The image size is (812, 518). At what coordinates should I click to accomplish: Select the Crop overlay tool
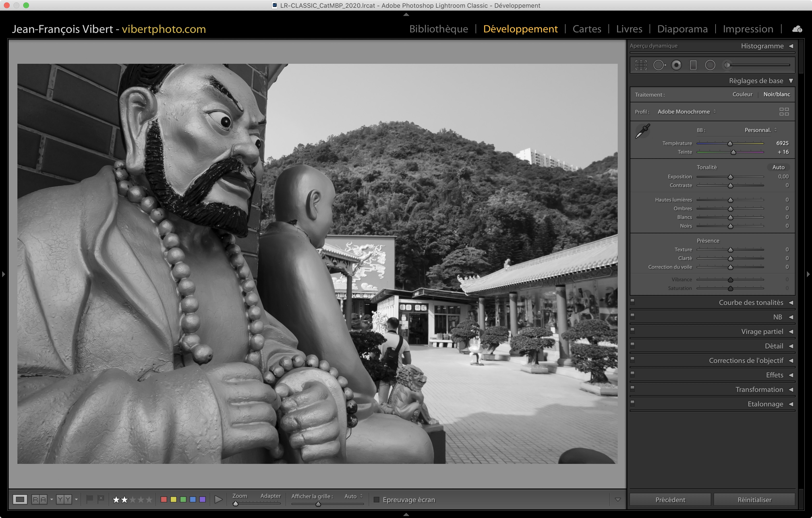click(x=641, y=65)
